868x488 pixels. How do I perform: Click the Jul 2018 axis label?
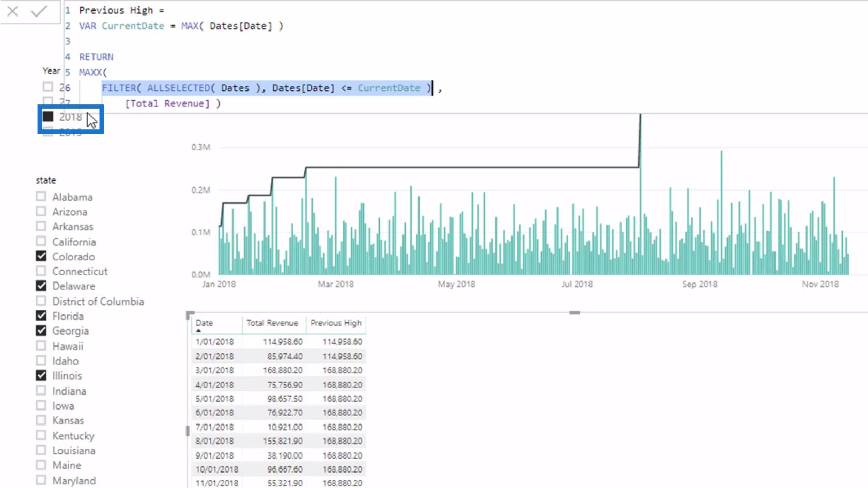577,284
